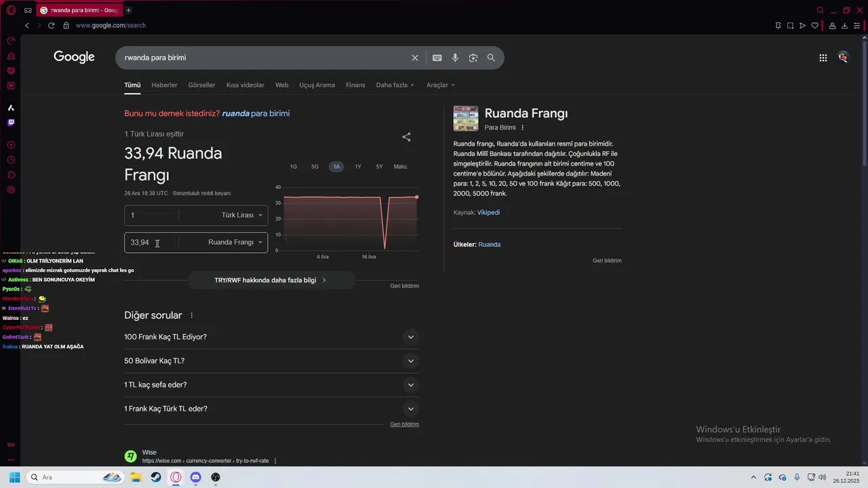
Task: Show hidden system tray icons chevron
Action: click(x=753, y=477)
